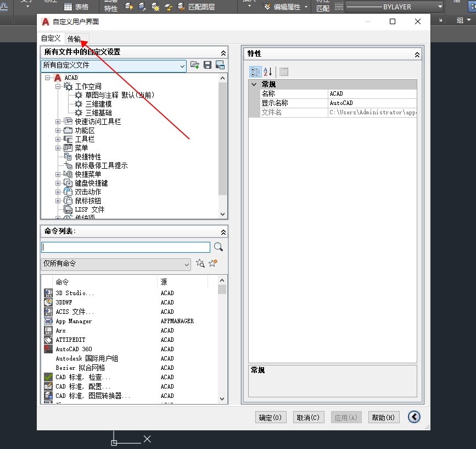This screenshot has height=449, width=476.
Task: Collapse the 工作空间 tree node
Action: coord(58,86)
